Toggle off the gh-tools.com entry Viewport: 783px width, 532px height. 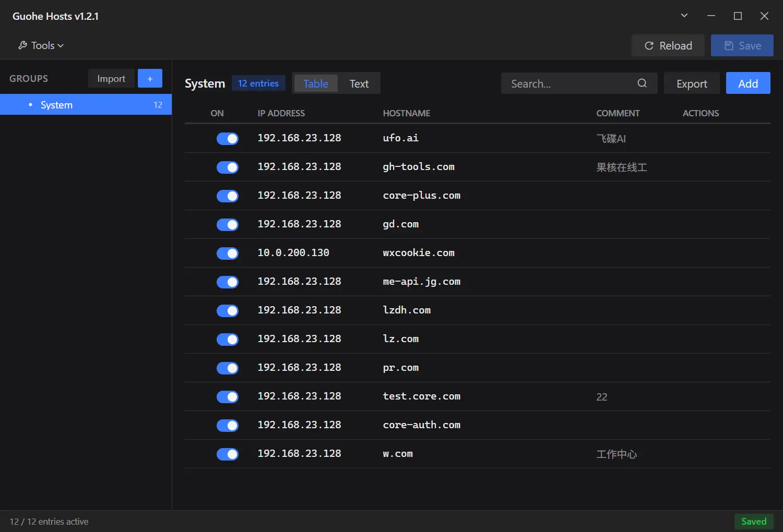pos(228,167)
